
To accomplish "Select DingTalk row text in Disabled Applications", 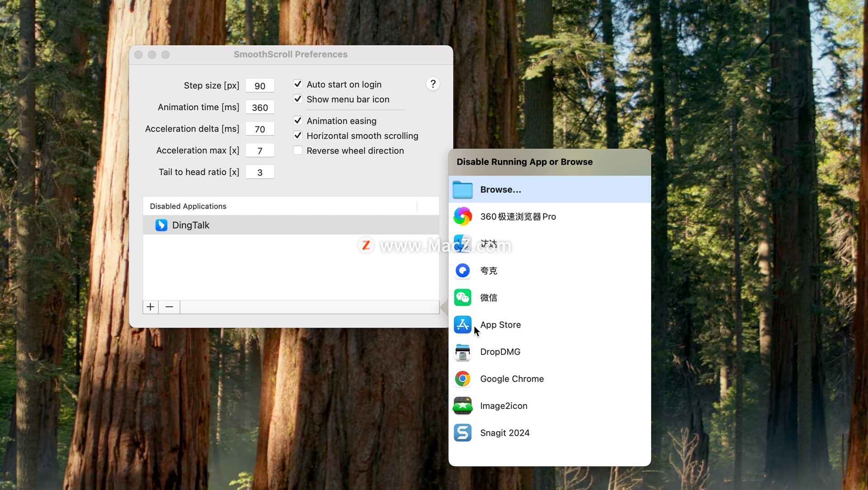I will (x=190, y=225).
